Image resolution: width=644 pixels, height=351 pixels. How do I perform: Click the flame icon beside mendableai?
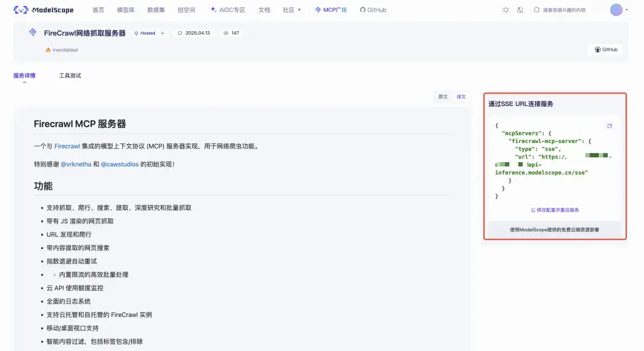click(x=48, y=50)
